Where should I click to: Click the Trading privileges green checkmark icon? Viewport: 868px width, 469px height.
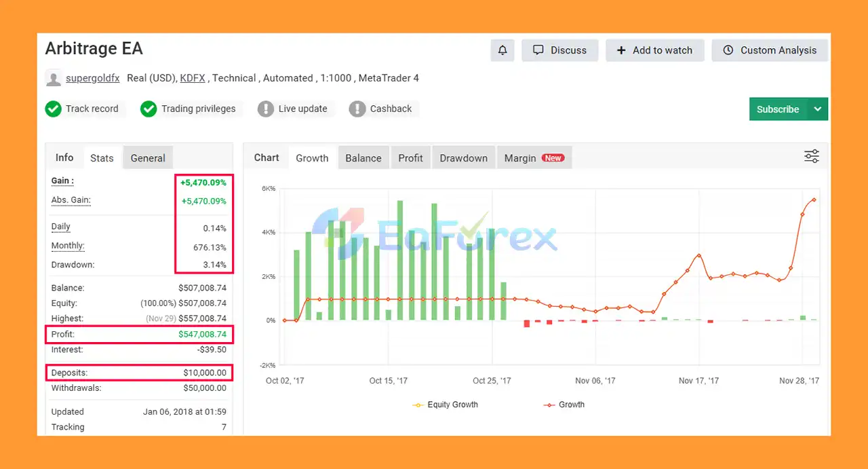coord(149,109)
